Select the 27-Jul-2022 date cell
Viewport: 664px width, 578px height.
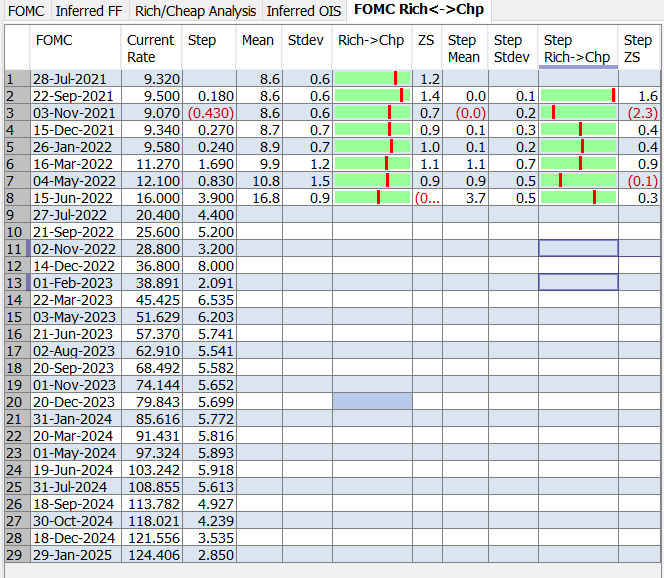coord(76,215)
